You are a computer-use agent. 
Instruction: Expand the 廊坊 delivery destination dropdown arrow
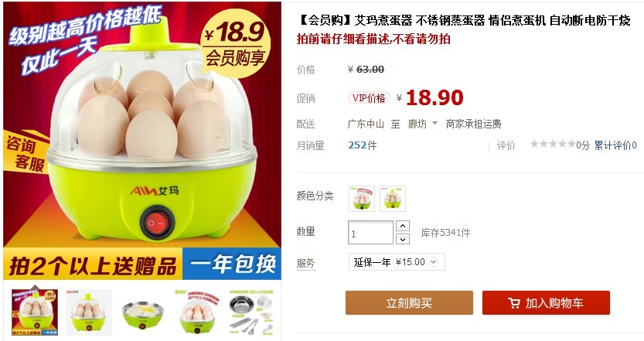[x=435, y=123]
